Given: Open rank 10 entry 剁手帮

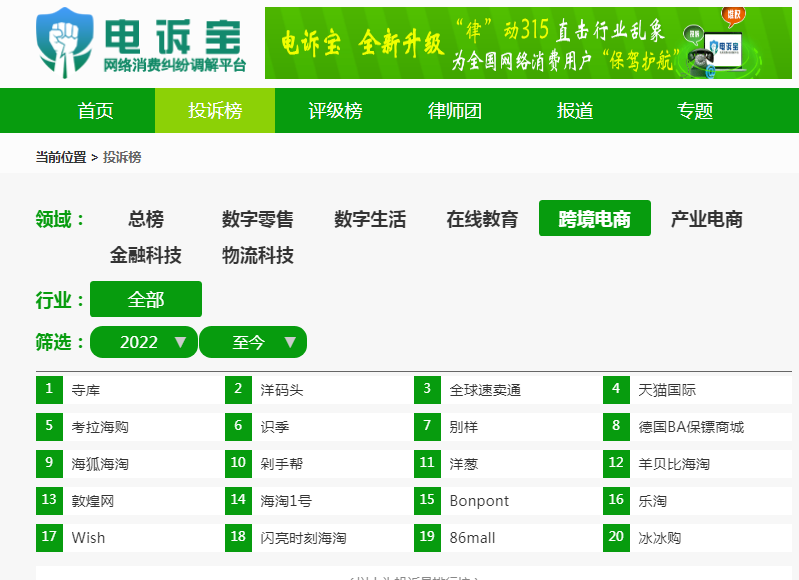Looking at the screenshot, I should click(x=282, y=464).
